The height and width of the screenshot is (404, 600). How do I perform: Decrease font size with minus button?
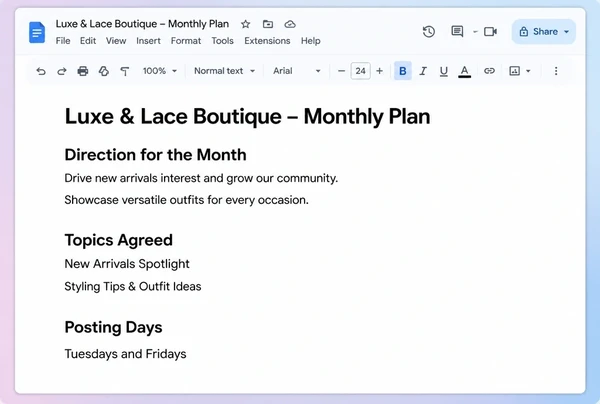(x=341, y=71)
